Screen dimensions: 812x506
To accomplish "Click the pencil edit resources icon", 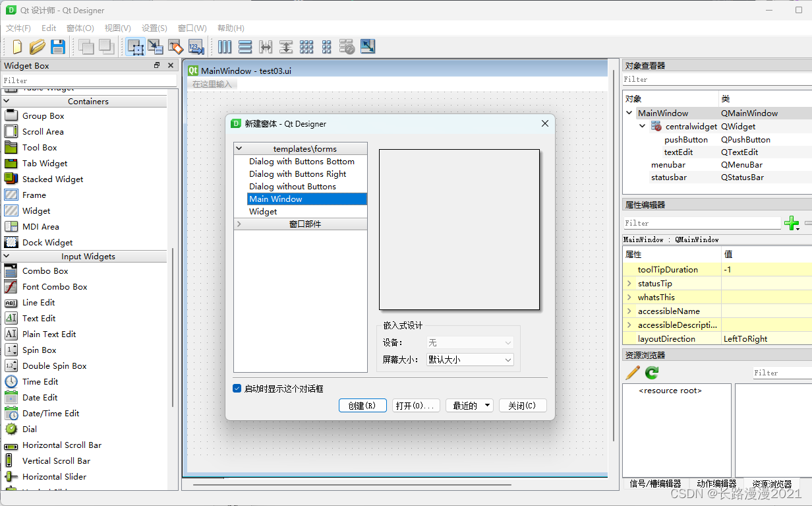I will (x=633, y=373).
